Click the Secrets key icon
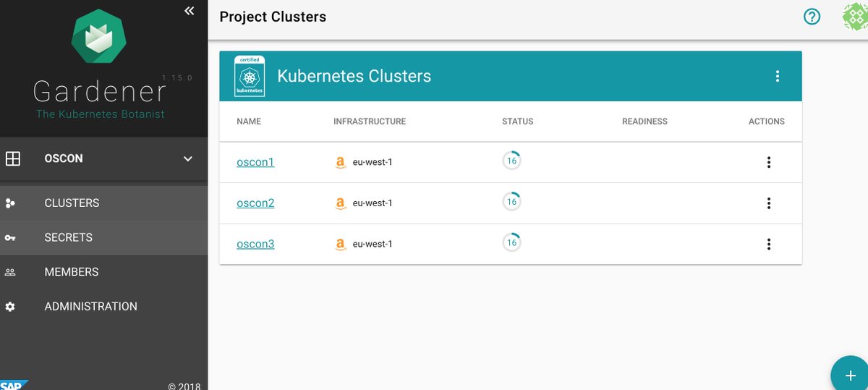This screenshot has height=390, width=868. tap(10, 237)
